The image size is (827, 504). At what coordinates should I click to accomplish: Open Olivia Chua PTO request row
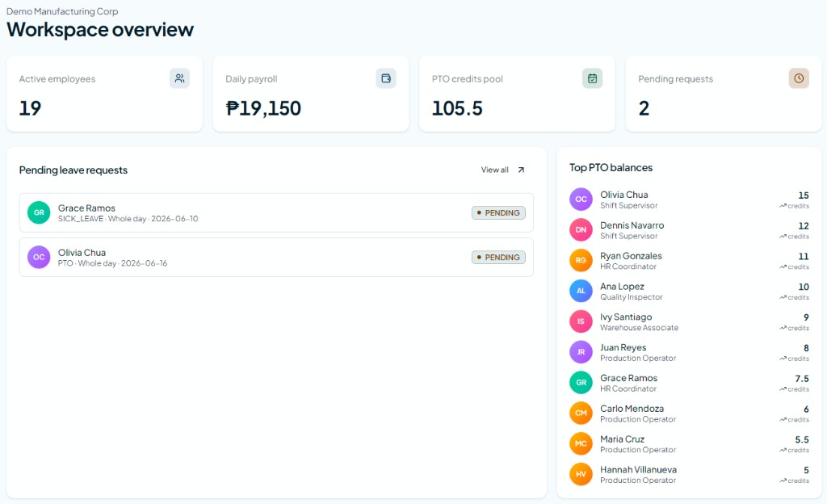[x=276, y=258]
